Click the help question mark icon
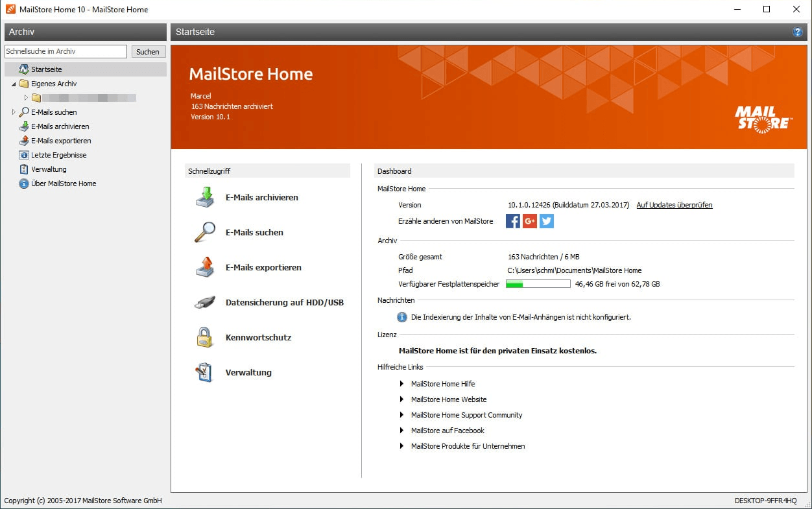The image size is (812, 509). pos(798,32)
